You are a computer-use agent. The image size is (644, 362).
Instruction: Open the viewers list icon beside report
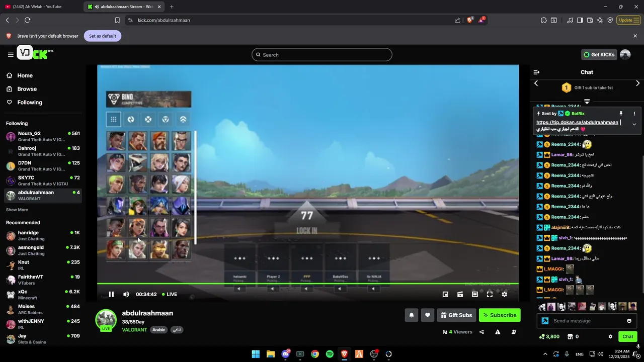pos(514,332)
